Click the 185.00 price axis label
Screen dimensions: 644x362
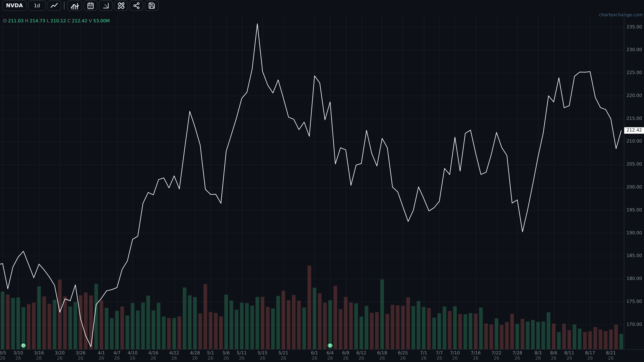pos(634,256)
